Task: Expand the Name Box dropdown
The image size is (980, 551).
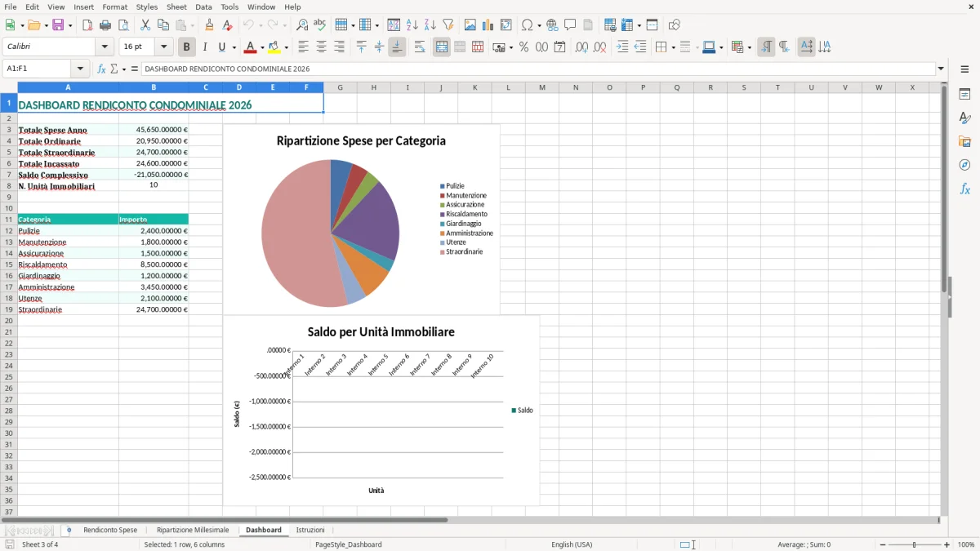Action: coord(80,69)
